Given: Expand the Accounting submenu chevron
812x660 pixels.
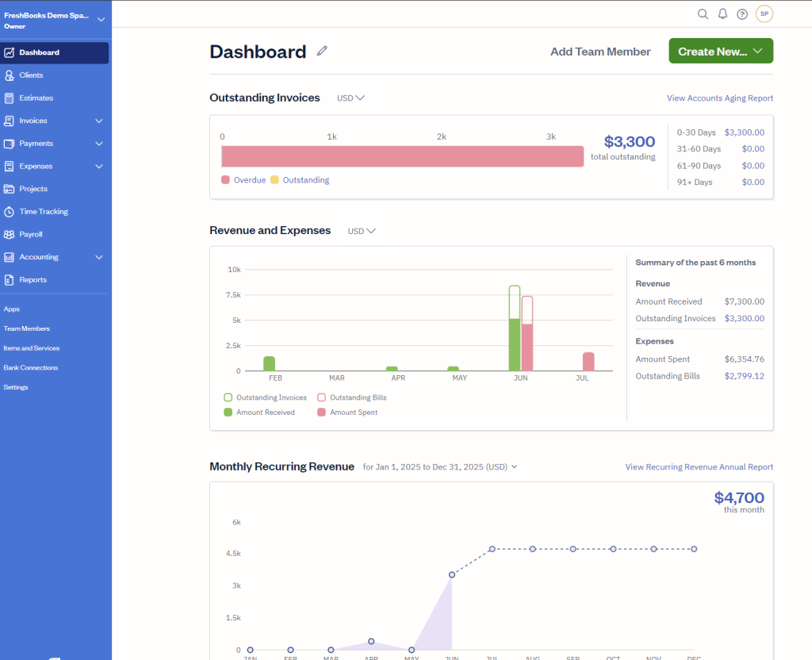Looking at the screenshot, I should [x=99, y=257].
